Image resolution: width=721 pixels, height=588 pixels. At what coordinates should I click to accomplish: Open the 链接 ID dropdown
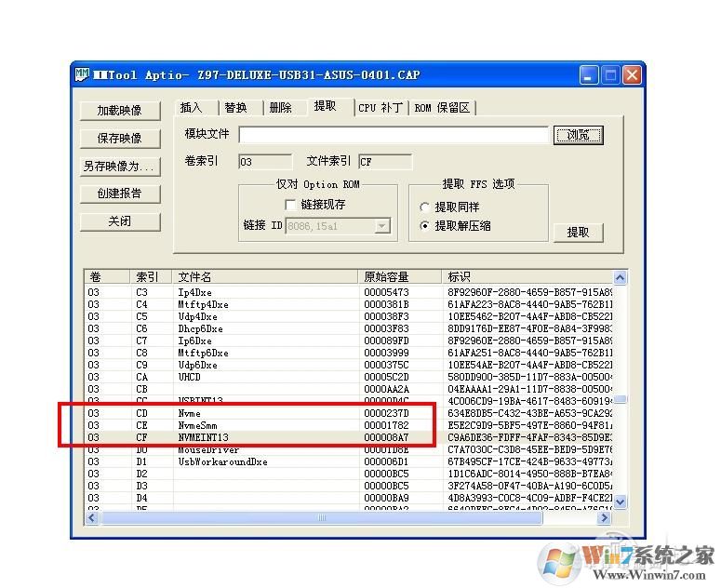(x=382, y=226)
